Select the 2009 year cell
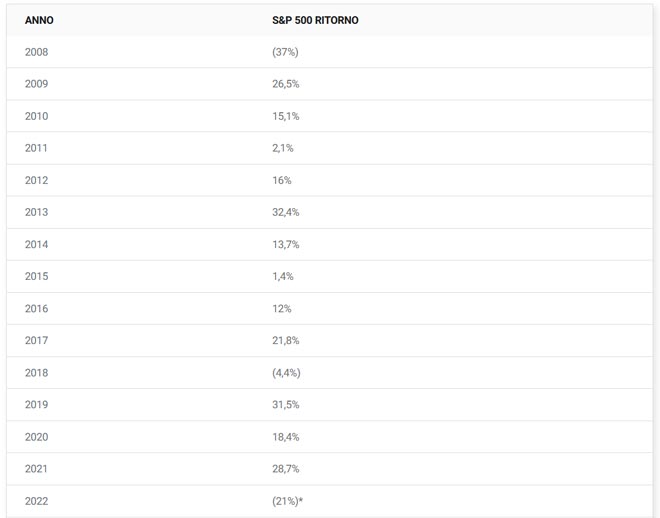Image resolution: width=660 pixels, height=518 pixels. [36, 84]
